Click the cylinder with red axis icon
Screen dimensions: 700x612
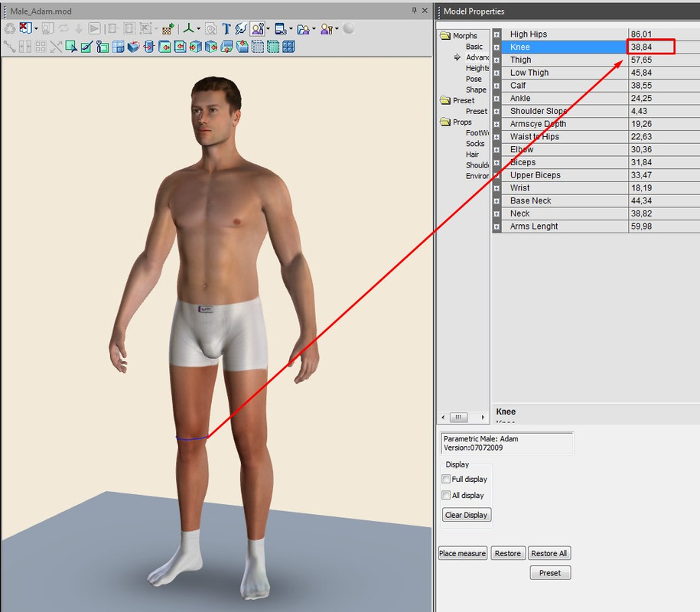[x=149, y=47]
